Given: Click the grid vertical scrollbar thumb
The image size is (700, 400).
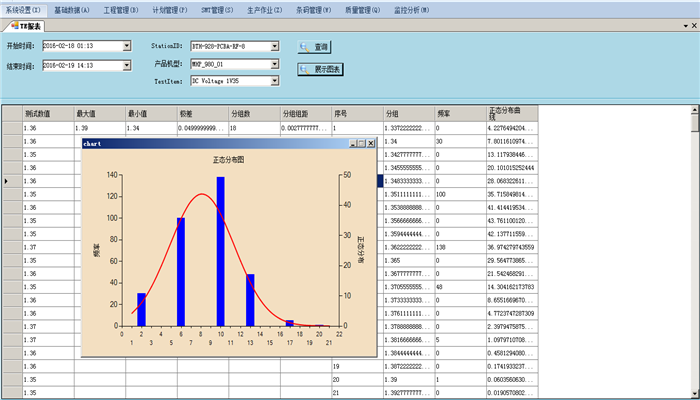Looking at the screenshot, I should click(695, 122).
